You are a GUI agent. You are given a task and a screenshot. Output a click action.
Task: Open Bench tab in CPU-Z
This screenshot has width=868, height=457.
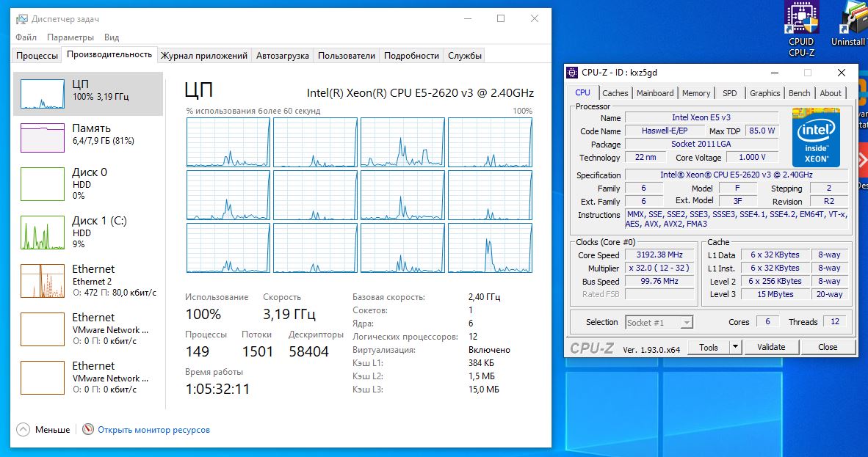(799, 93)
